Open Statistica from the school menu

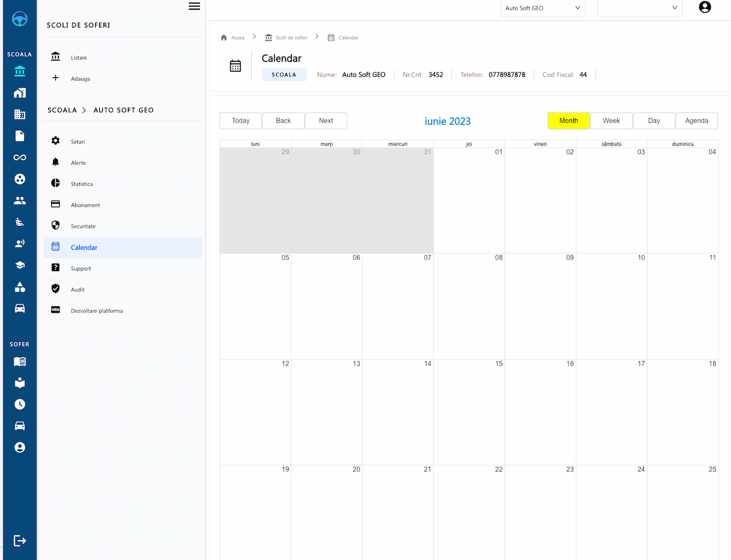click(81, 184)
